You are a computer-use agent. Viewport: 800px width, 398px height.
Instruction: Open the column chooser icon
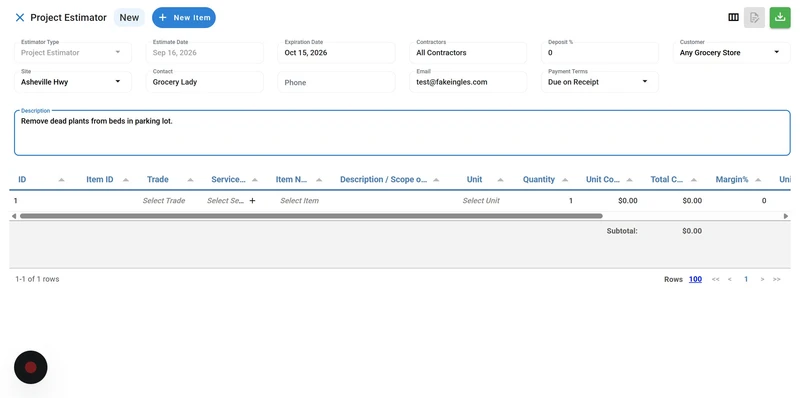[733, 17]
